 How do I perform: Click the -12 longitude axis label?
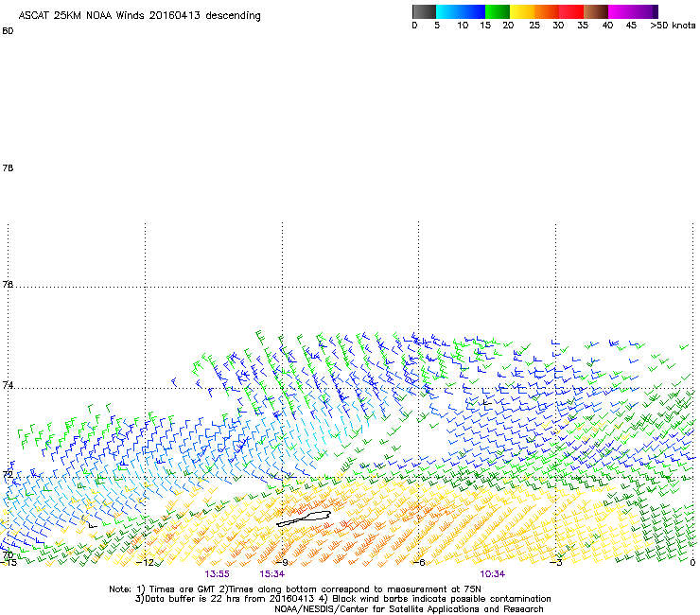146,563
